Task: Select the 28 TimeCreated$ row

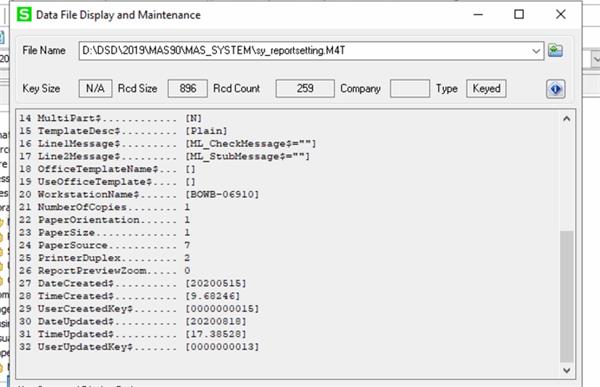Action: [130, 296]
